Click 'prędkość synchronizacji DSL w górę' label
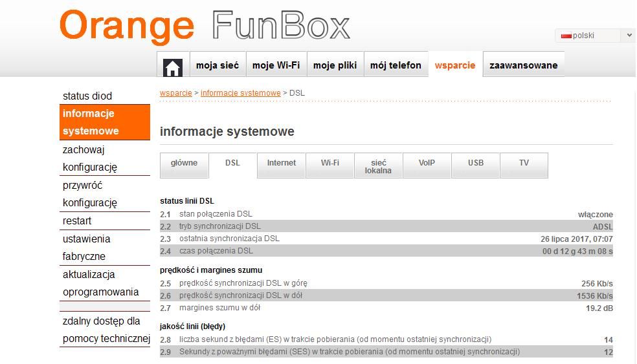The image size is (637, 364). pyautogui.click(x=243, y=283)
